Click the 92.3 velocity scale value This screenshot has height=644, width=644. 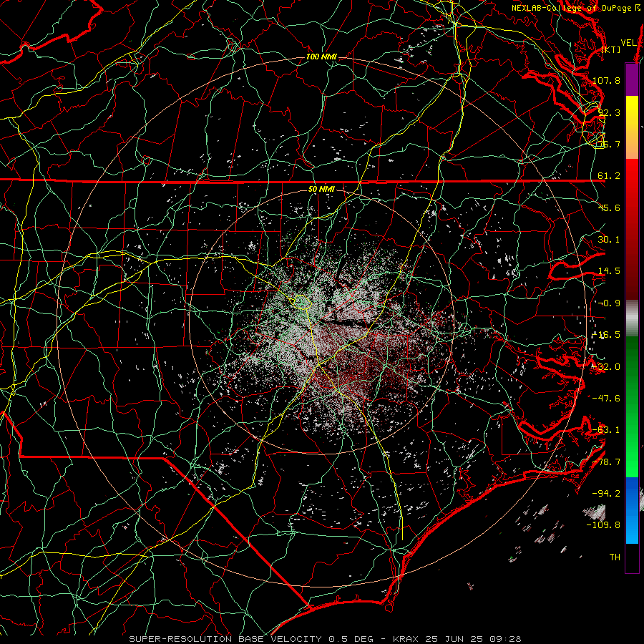coord(609,112)
